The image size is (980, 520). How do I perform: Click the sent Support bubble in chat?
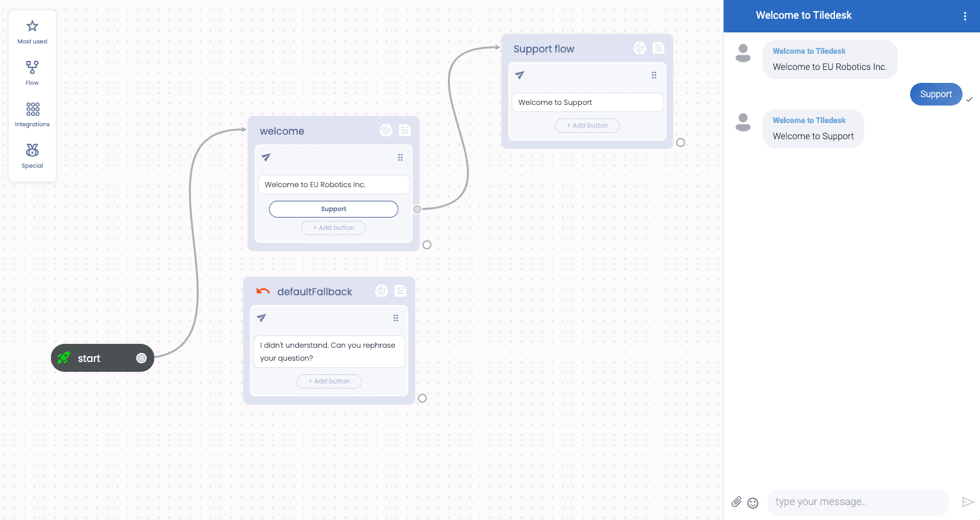[x=936, y=94]
